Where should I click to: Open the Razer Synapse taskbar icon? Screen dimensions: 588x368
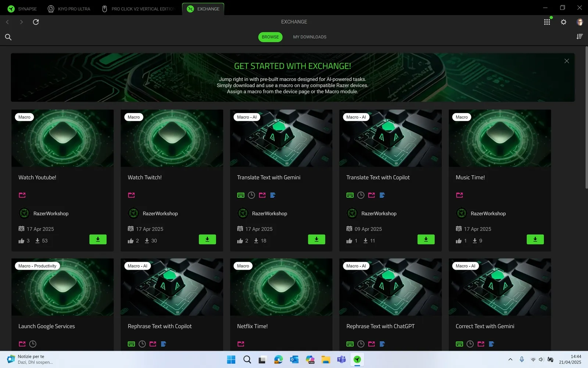357,360
